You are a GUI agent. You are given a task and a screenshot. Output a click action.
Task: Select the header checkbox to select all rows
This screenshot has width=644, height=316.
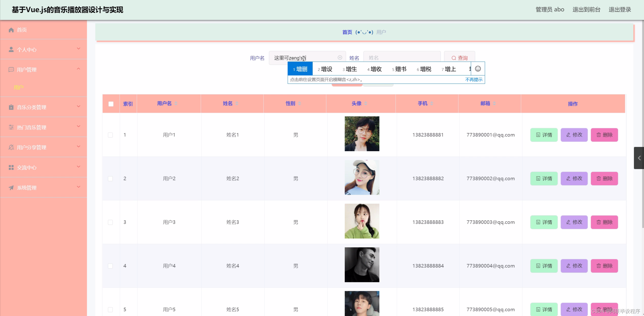click(111, 104)
